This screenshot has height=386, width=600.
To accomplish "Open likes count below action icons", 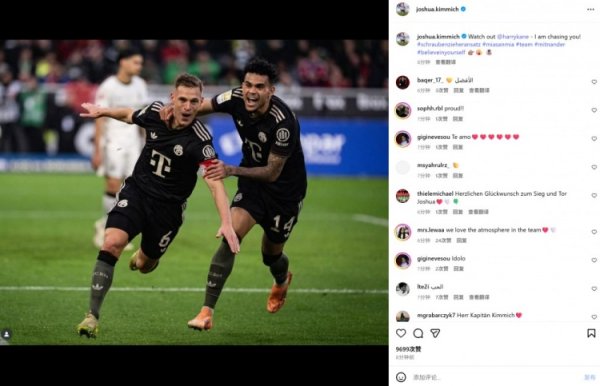I will point(408,349).
